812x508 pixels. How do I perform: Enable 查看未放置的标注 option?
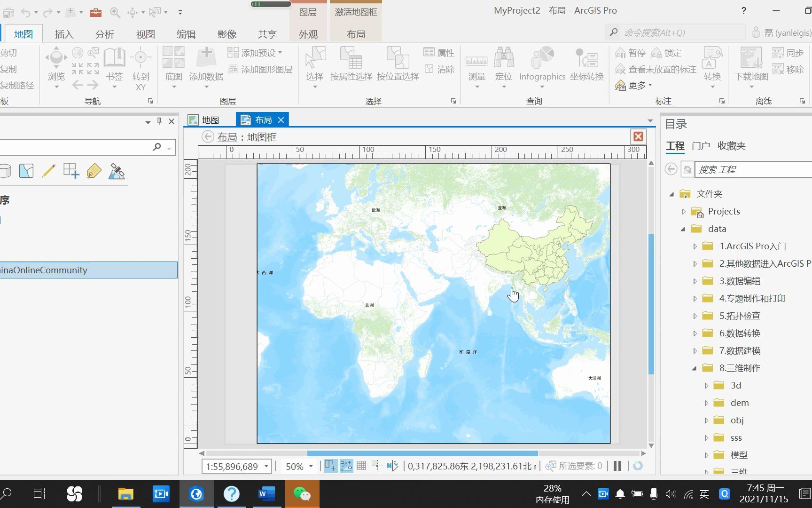pos(654,69)
